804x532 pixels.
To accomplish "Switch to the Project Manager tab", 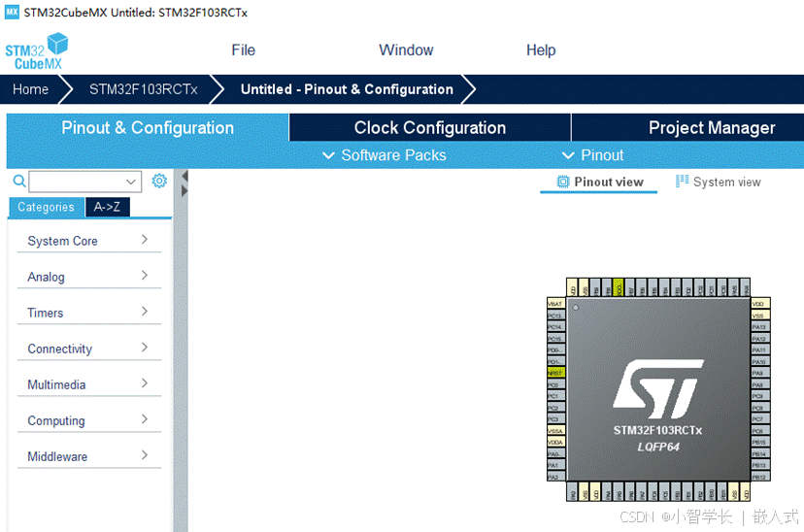I will tap(712, 127).
